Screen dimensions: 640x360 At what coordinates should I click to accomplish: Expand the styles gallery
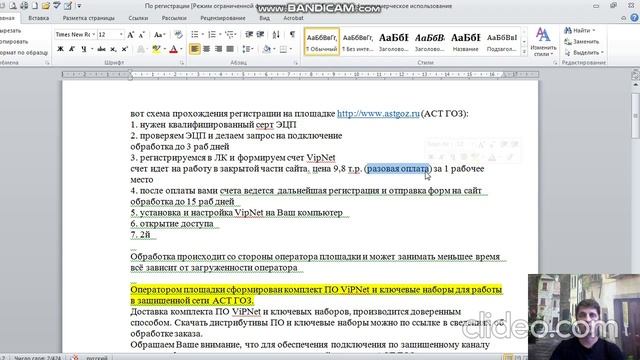(524, 52)
